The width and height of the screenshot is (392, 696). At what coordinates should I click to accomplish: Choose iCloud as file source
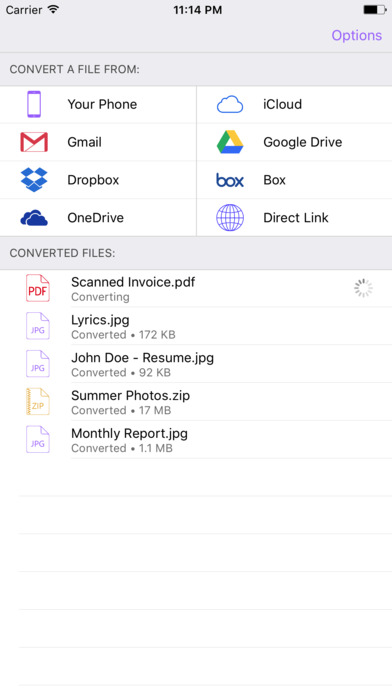pos(282,104)
